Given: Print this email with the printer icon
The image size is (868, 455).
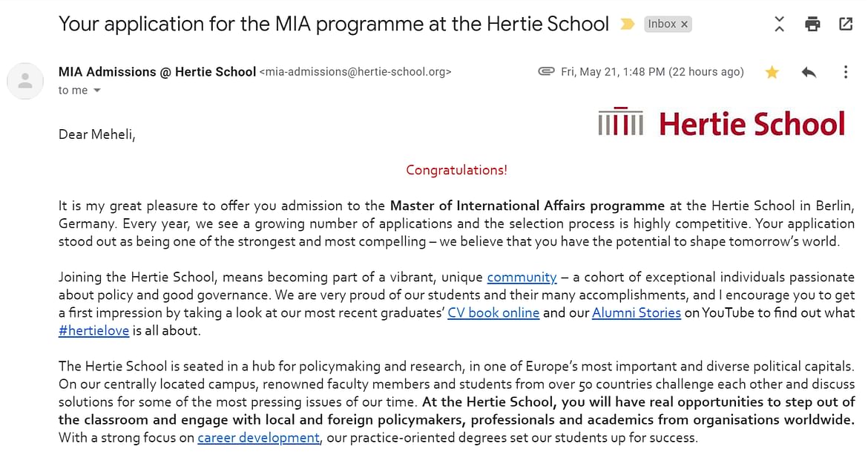Looking at the screenshot, I should coord(812,24).
